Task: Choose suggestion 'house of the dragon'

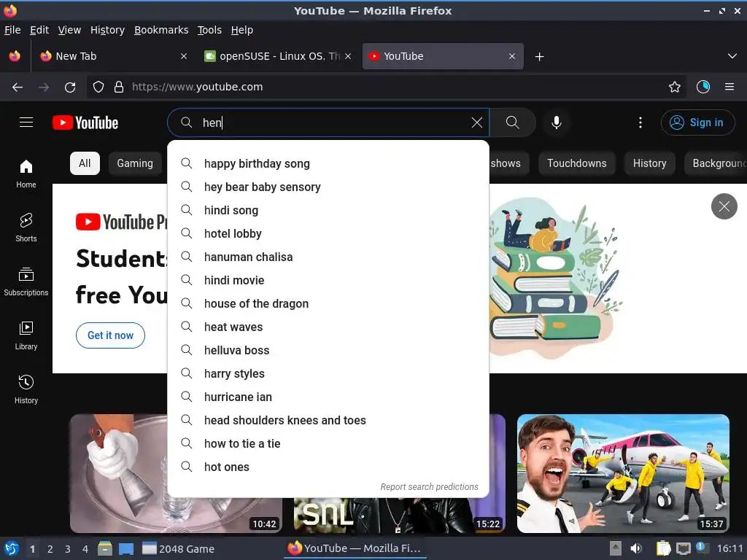Action: coord(328,304)
